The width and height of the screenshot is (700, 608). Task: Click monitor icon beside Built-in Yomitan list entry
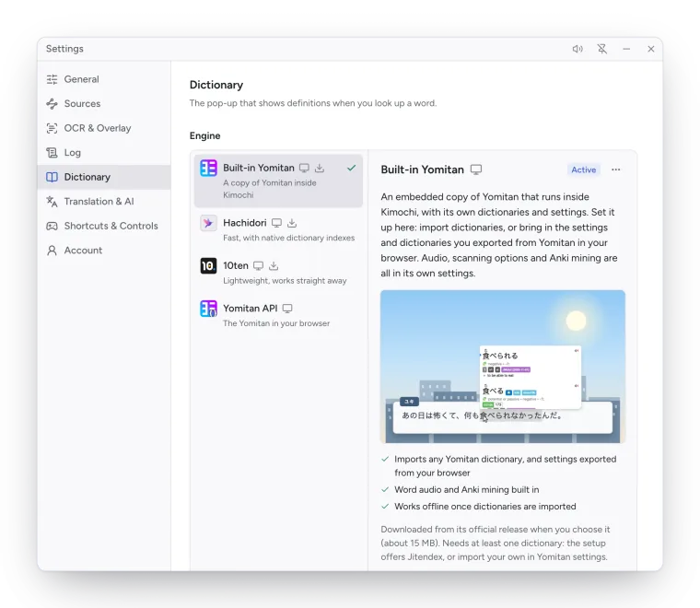pyautogui.click(x=304, y=169)
